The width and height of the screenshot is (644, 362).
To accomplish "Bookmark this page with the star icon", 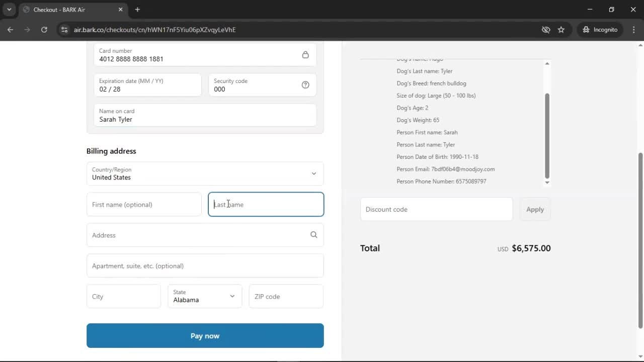I will pyautogui.click(x=561, y=30).
